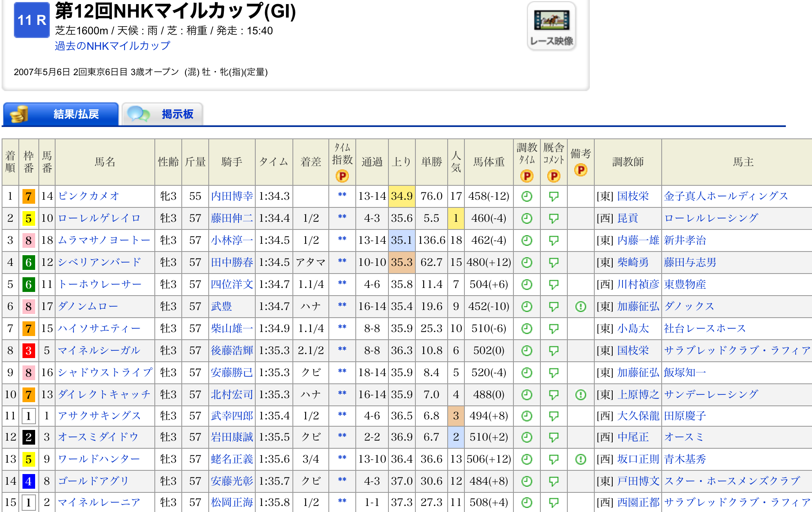
Task: Open the レース映像 race video icon
Action: [x=551, y=26]
